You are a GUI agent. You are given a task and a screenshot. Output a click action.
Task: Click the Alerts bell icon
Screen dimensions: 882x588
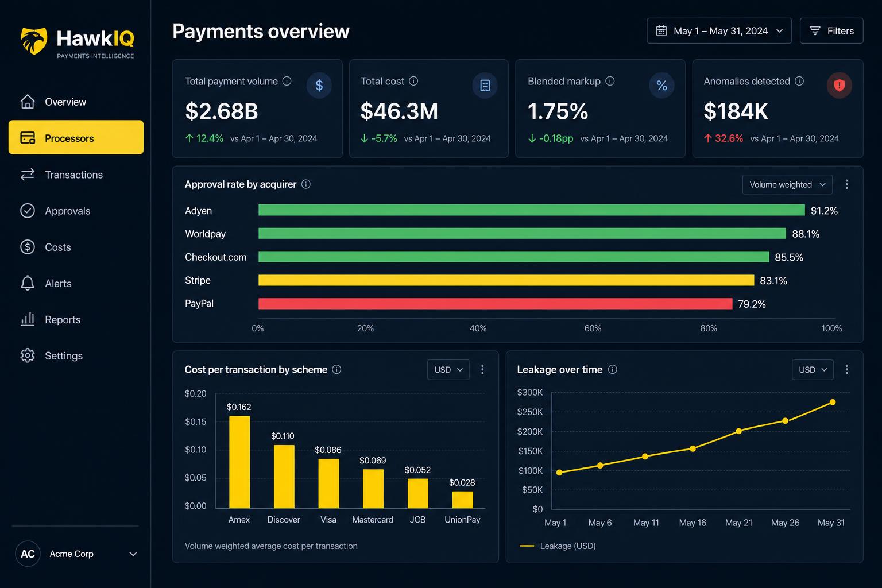pos(28,283)
